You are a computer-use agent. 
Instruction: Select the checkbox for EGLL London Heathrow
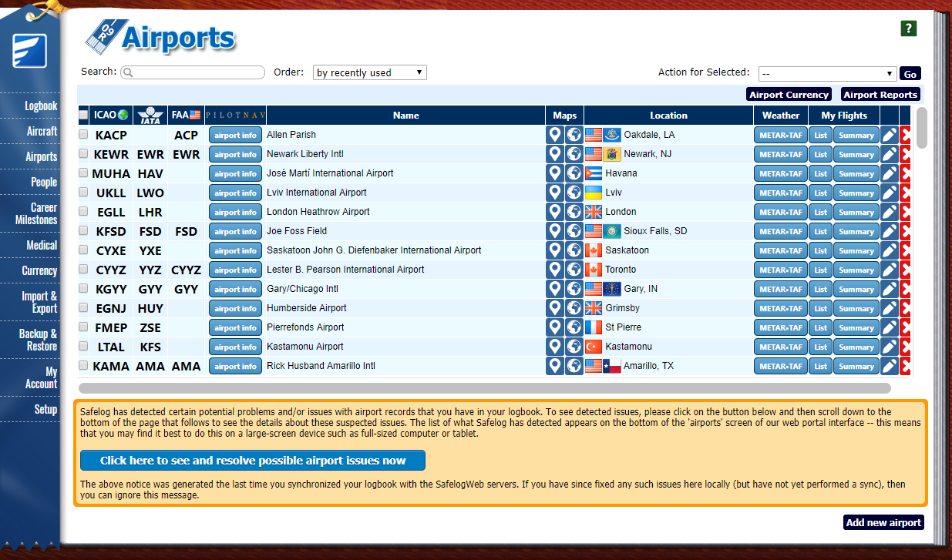83,211
